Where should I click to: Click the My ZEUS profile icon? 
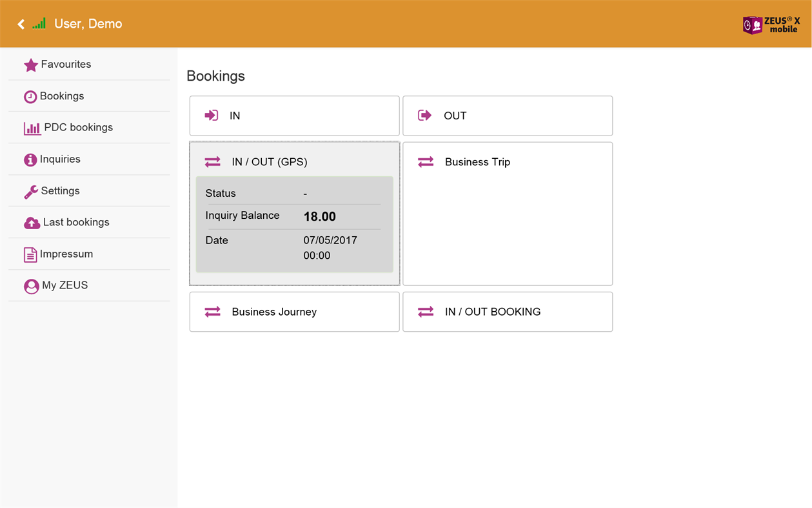(31, 286)
